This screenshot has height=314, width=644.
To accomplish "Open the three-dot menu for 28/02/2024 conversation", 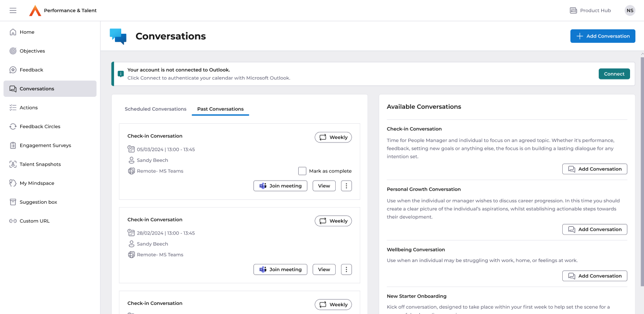I will 346,270.
